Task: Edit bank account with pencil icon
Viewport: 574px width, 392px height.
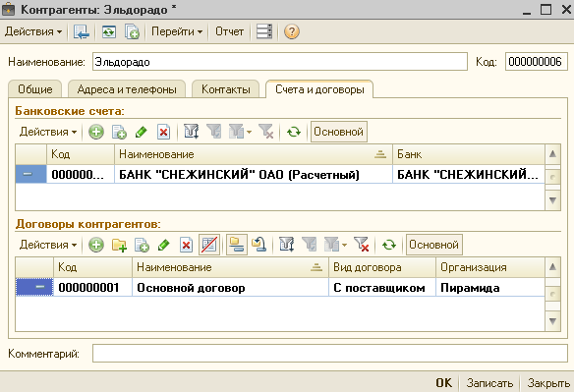Action: [142, 132]
